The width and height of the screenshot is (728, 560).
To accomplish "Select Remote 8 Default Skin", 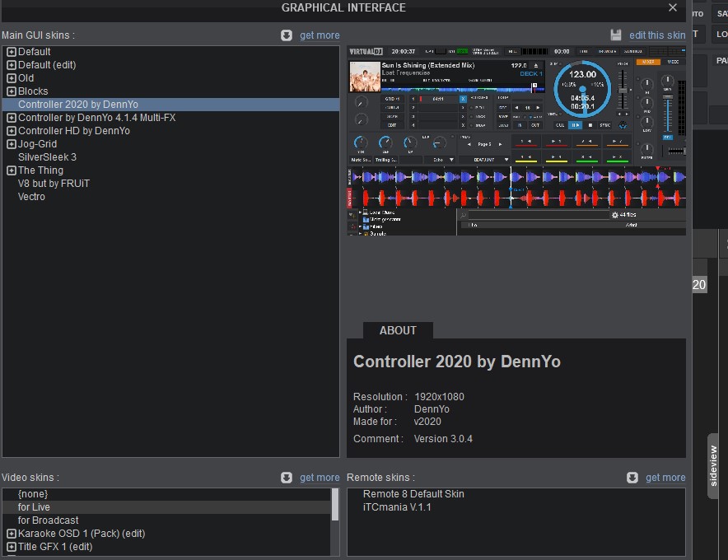I will click(516, 494).
